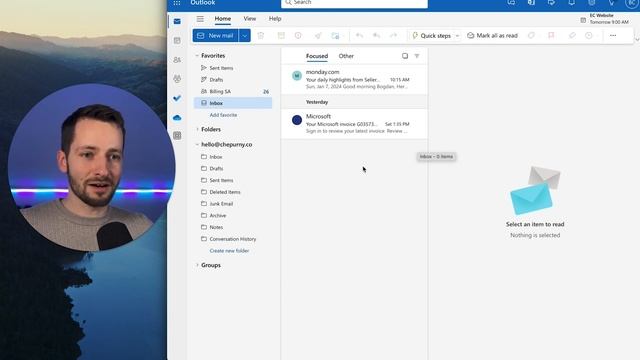640x360 pixels.
Task: Click the Snooze clock icon in the ribbon
Action: (x=589, y=36)
